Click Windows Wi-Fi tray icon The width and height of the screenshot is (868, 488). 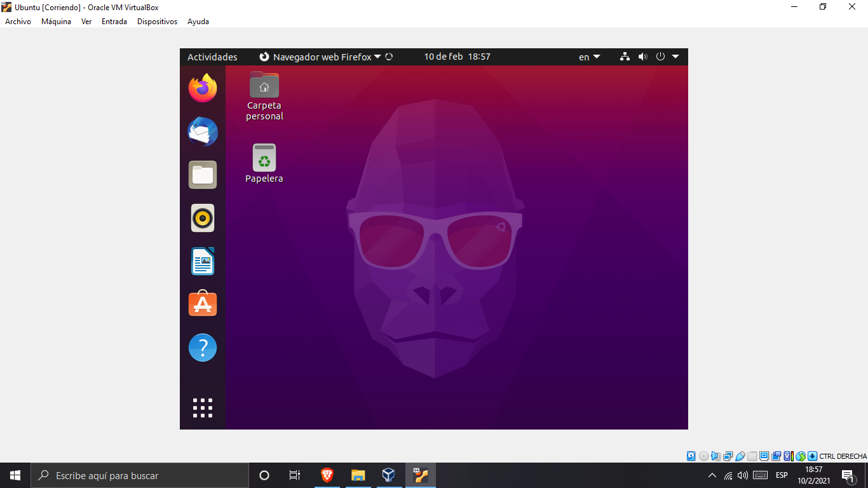click(728, 475)
